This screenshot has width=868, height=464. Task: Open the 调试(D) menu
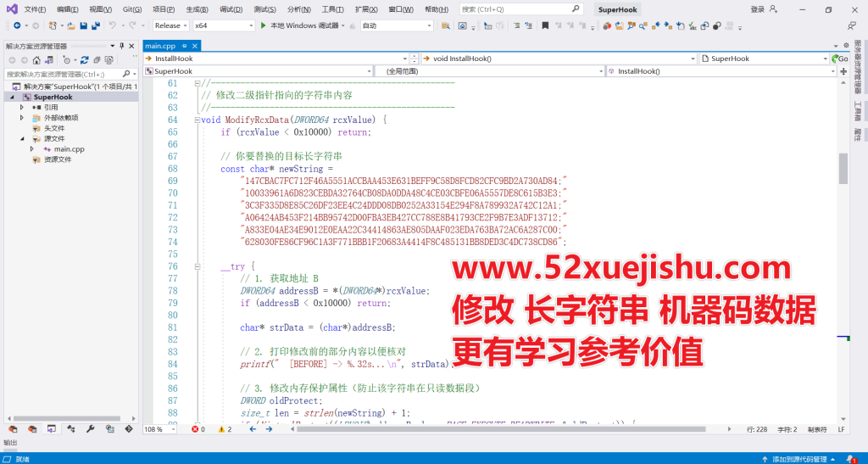pos(231,9)
